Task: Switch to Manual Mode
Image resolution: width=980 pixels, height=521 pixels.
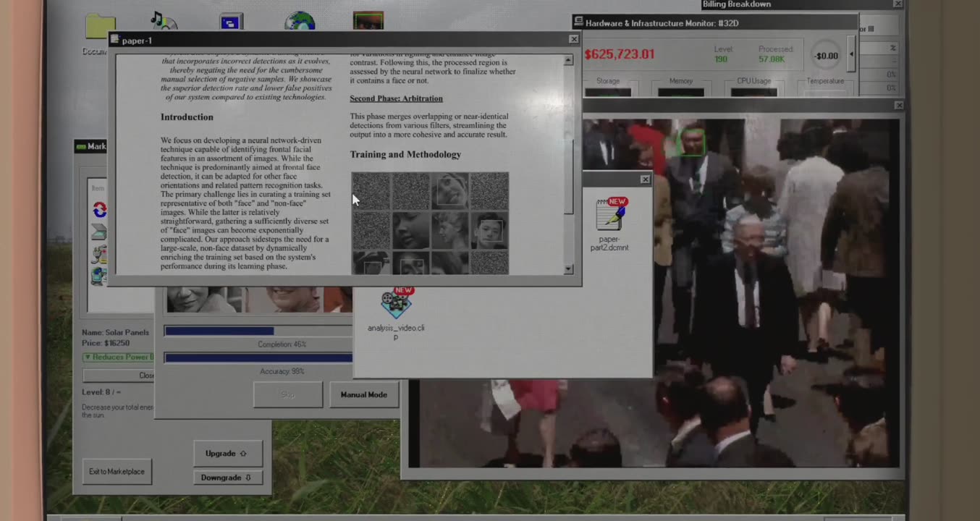Action: 363,395
